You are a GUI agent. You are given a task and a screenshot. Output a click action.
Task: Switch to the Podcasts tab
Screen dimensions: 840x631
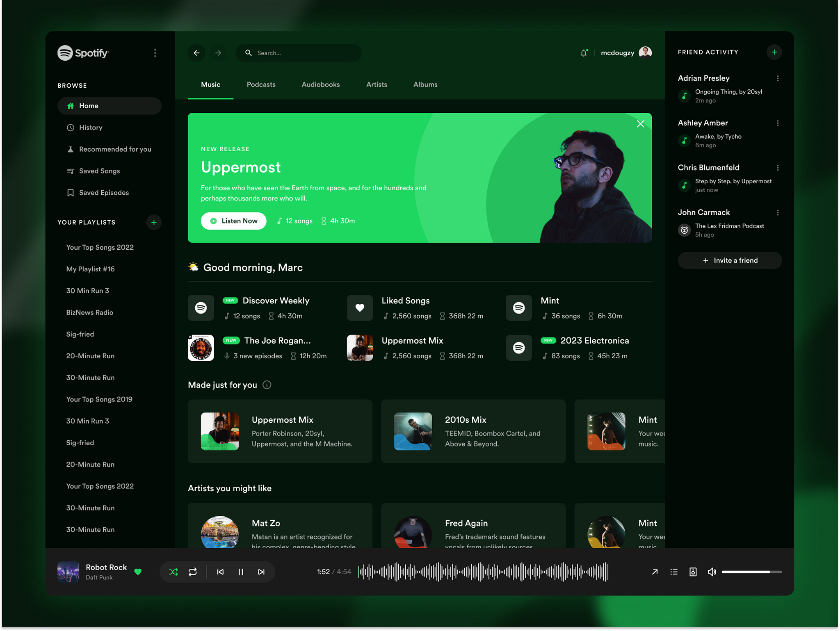pyautogui.click(x=261, y=85)
